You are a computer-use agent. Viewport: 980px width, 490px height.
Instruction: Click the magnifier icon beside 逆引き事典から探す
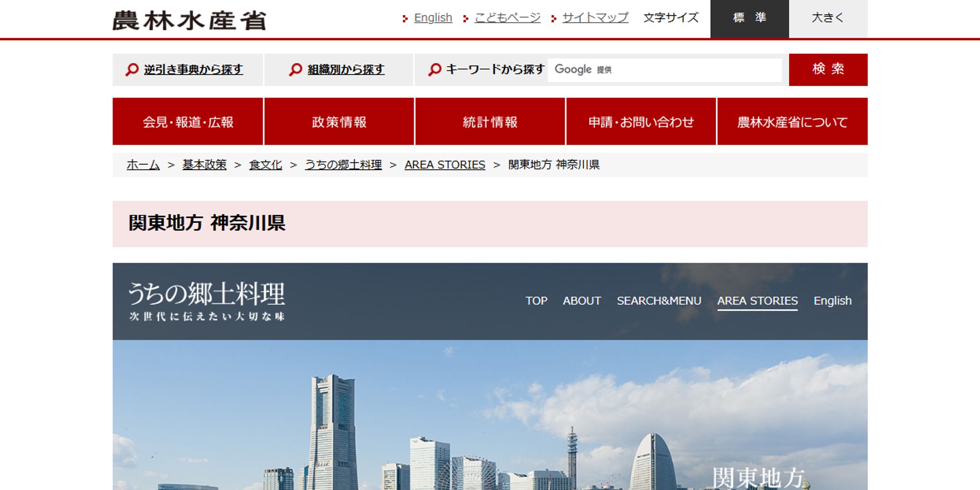[131, 70]
